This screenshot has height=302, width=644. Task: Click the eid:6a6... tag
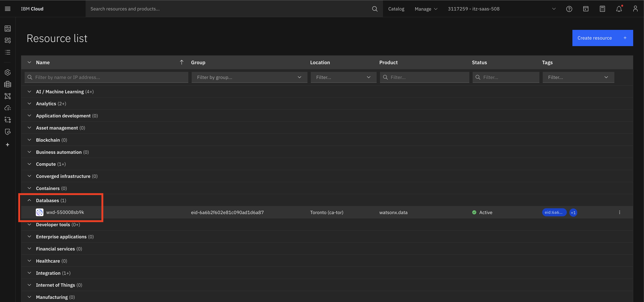[x=554, y=212]
